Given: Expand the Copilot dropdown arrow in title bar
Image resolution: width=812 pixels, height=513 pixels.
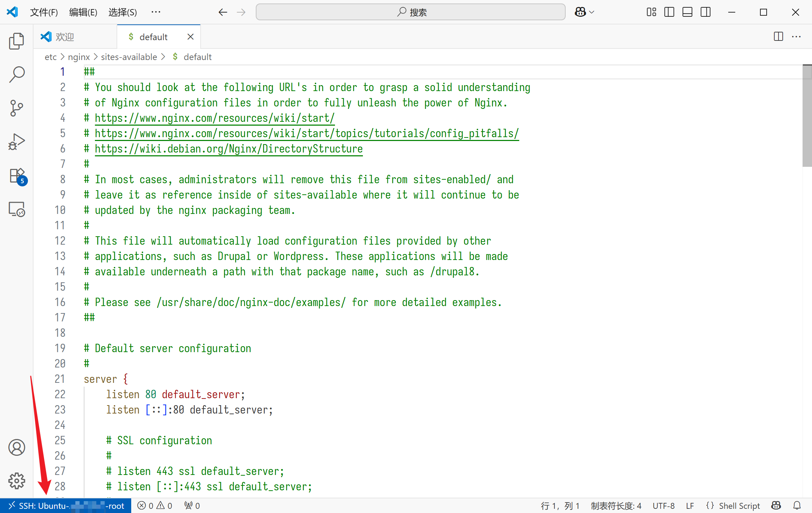Looking at the screenshot, I should 592,12.
